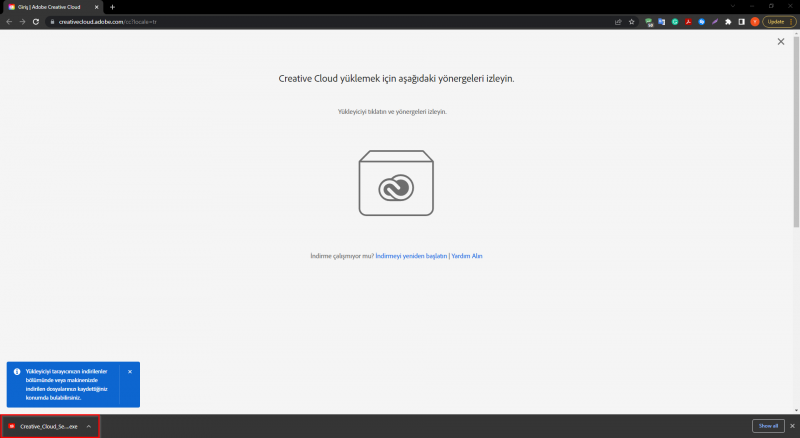Expand the download item options chevron

[x=89, y=426]
